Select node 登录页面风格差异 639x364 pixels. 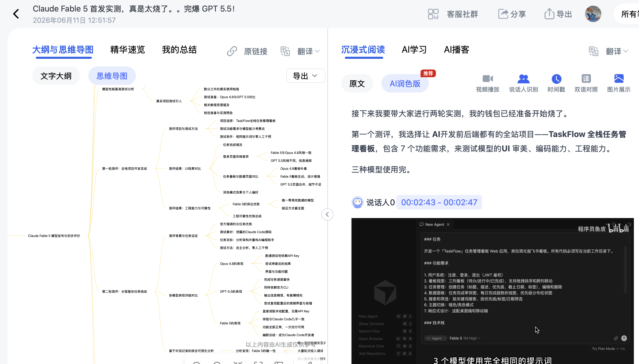[x=236, y=156]
